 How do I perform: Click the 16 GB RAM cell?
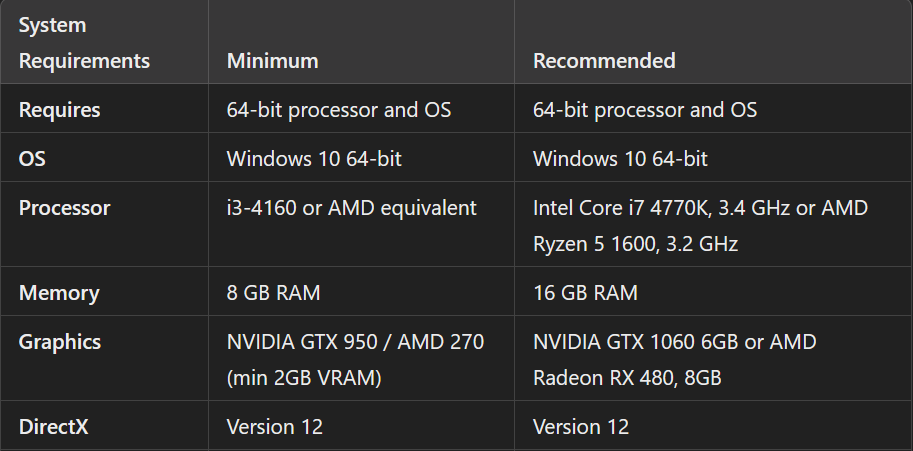click(584, 293)
